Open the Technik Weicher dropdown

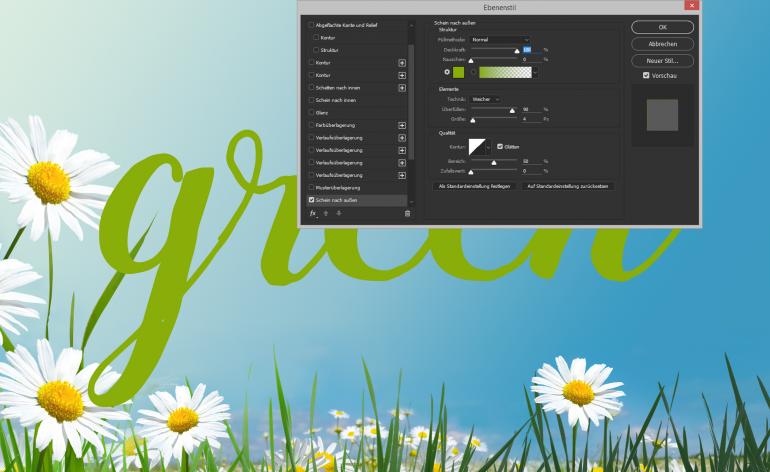point(484,99)
